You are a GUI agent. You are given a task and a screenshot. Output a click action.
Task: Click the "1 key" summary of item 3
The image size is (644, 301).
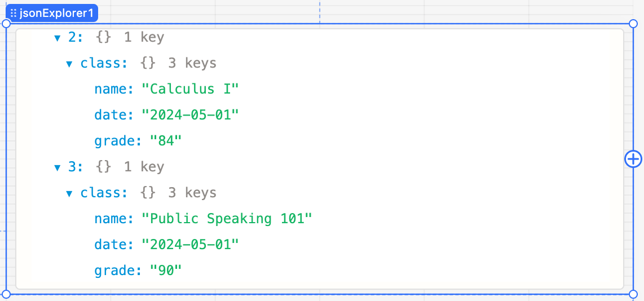click(x=144, y=167)
